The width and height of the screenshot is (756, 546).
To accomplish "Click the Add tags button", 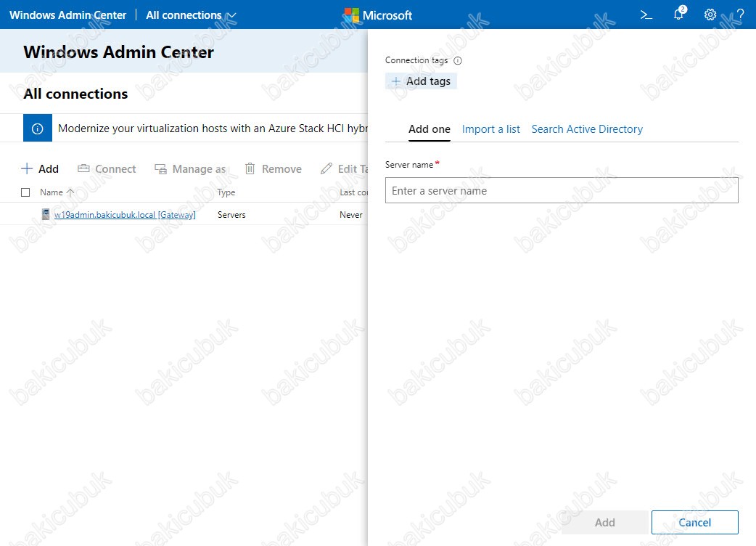I will (421, 81).
